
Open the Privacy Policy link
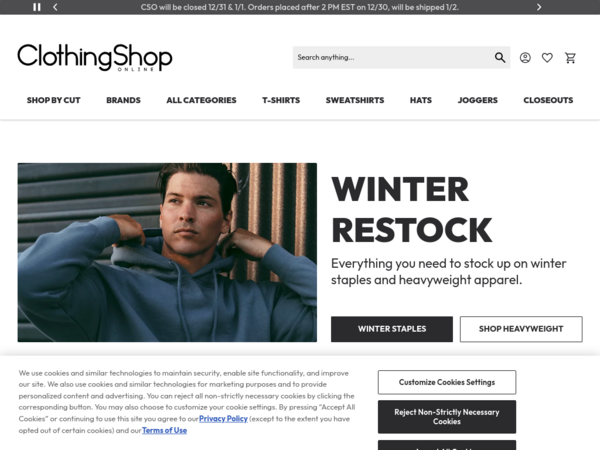click(x=223, y=419)
